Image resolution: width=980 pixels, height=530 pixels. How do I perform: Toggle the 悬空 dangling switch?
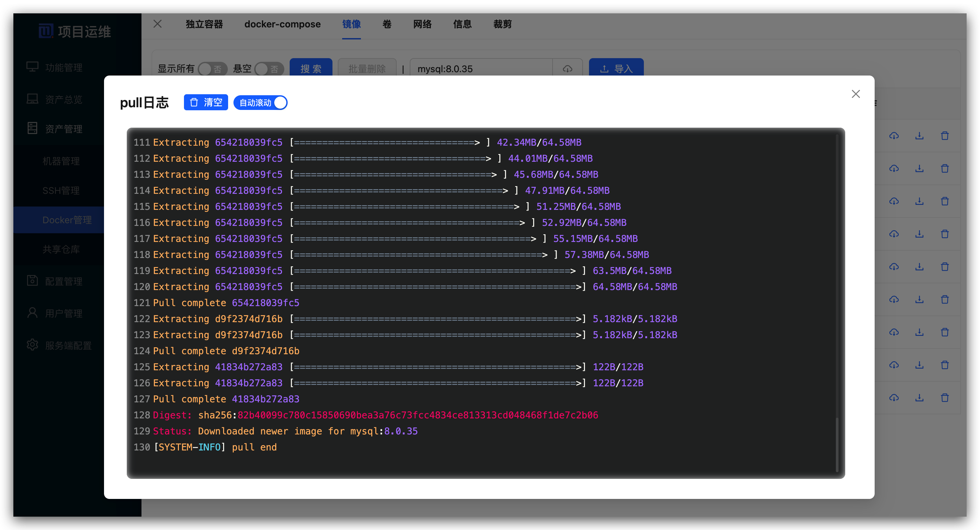269,69
